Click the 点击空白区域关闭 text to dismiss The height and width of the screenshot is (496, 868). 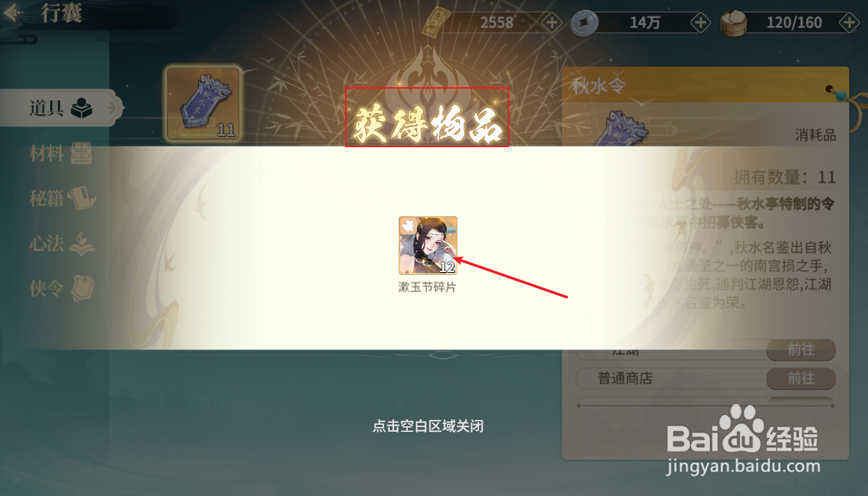(428, 426)
